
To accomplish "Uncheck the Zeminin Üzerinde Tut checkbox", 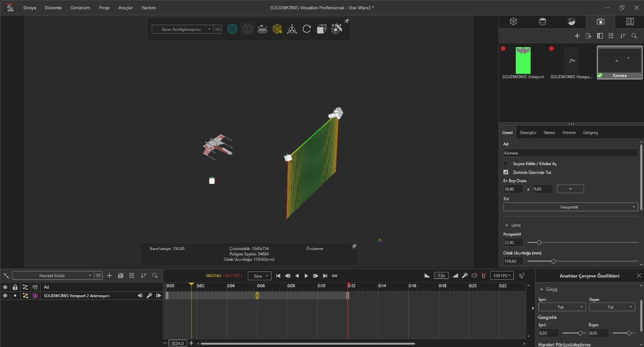I will coord(506,172).
